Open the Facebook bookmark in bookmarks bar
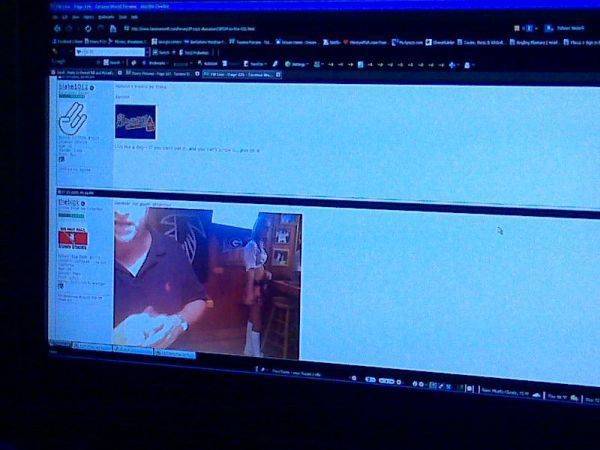Screen dimensions: 600x450 pyautogui.click(x=68, y=41)
